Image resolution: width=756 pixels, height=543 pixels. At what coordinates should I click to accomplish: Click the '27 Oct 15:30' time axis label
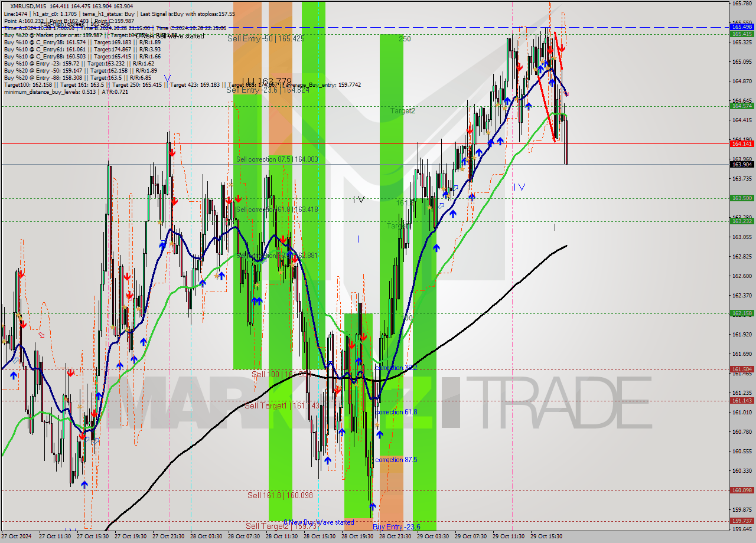tap(93, 537)
